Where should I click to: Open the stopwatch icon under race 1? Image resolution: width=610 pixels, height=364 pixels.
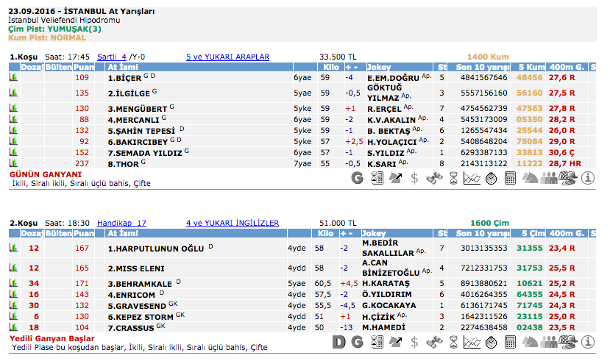click(x=492, y=177)
